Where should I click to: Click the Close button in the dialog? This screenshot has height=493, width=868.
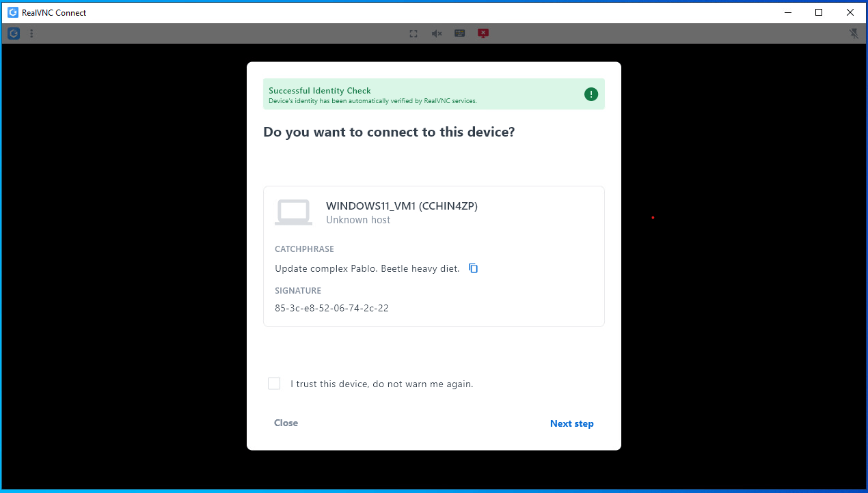[286, 423]
